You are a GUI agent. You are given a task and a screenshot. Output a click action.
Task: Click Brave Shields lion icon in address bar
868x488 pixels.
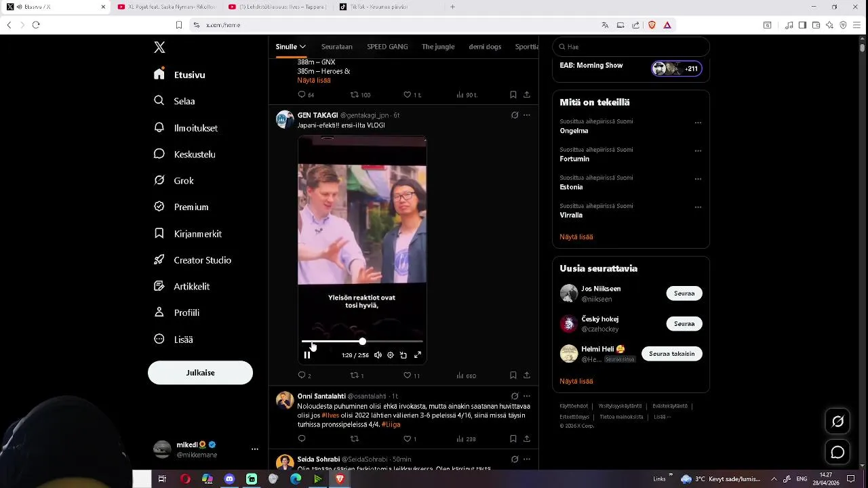pos(652,25)
